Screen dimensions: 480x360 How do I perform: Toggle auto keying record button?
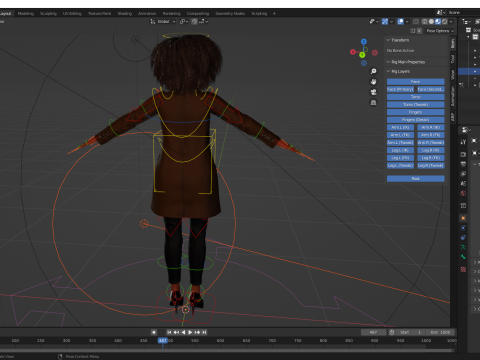(x=154, y=332)
